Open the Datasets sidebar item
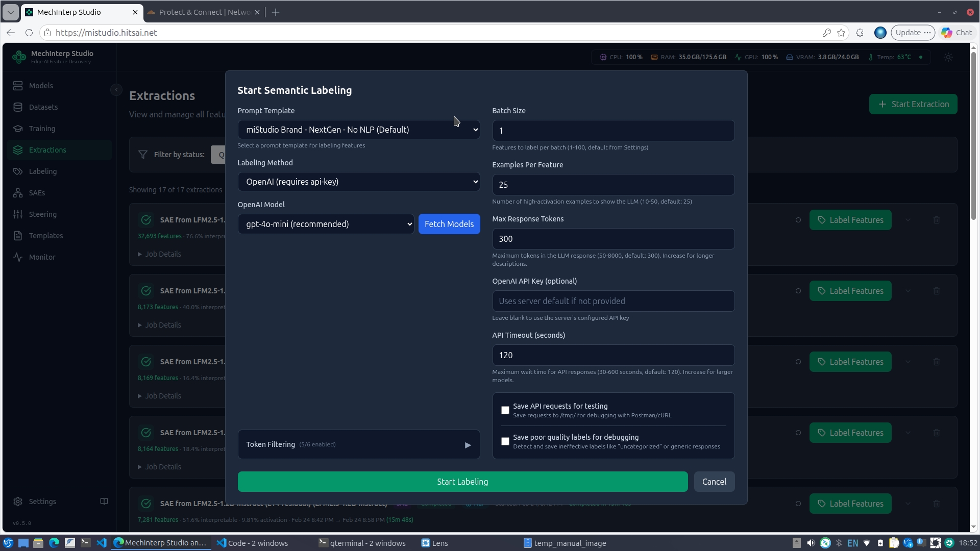Screen dimensions: 980x551 tap(60, 107)
